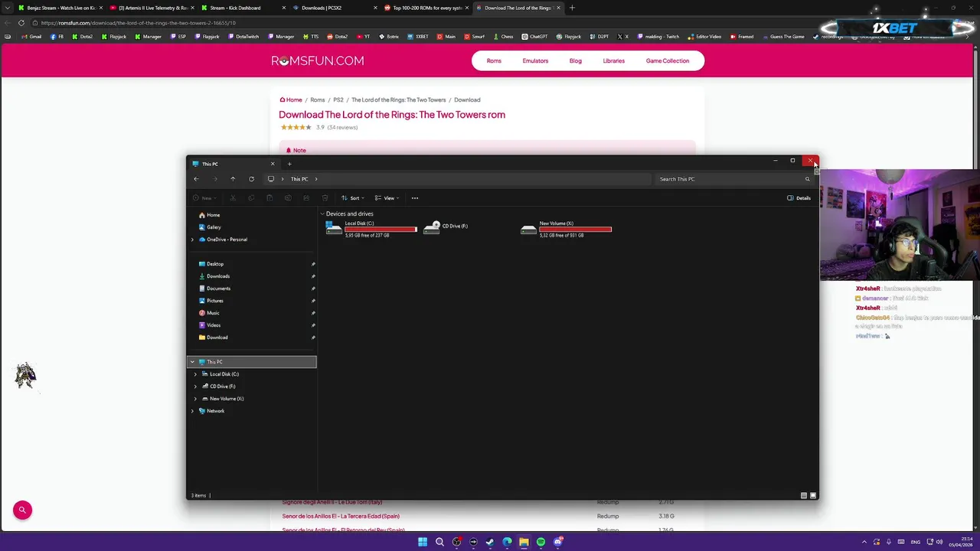Open Microsoft Edge from the taskbar
980x551 pixels.
[507, 542]
